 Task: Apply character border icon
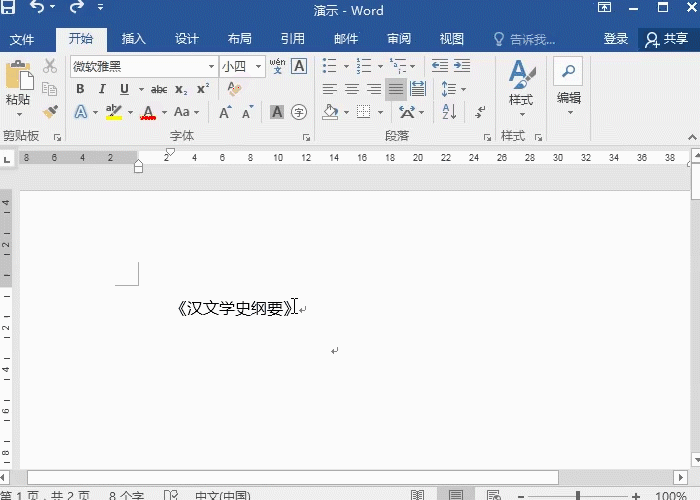[299, 66]
